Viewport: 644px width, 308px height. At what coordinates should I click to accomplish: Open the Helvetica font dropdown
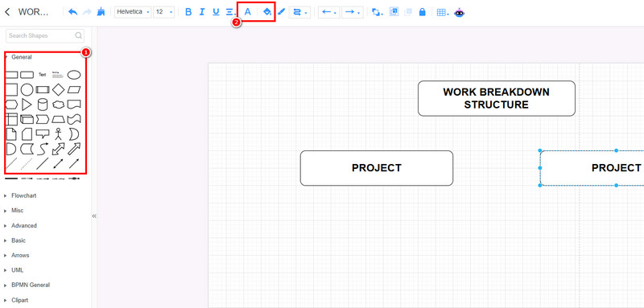[x=133, y=12]
